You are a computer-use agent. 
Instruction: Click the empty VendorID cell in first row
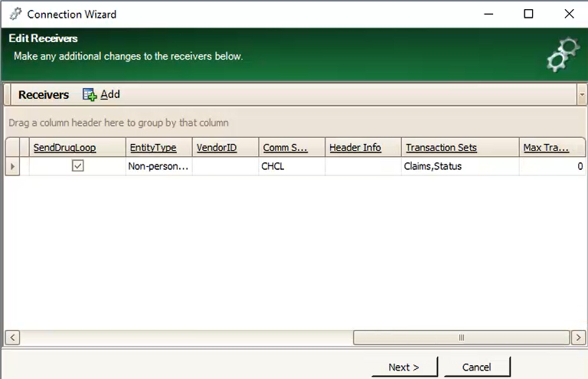point(225,166)
